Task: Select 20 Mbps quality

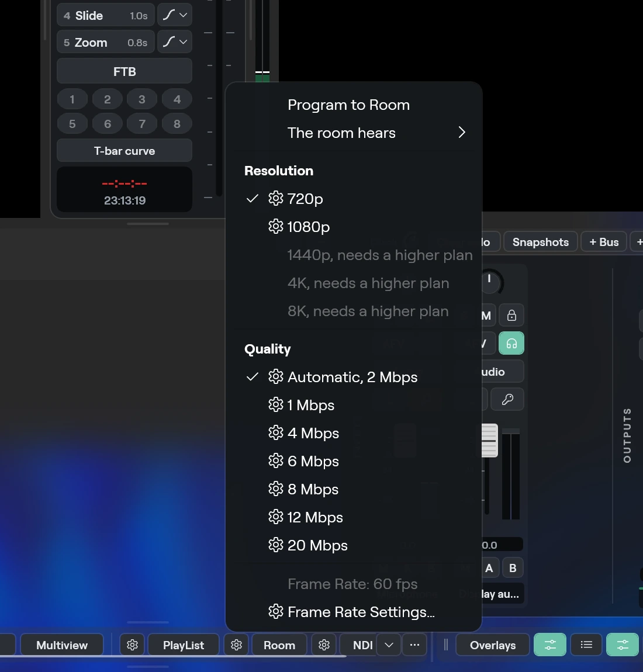Action: point(354,545)
